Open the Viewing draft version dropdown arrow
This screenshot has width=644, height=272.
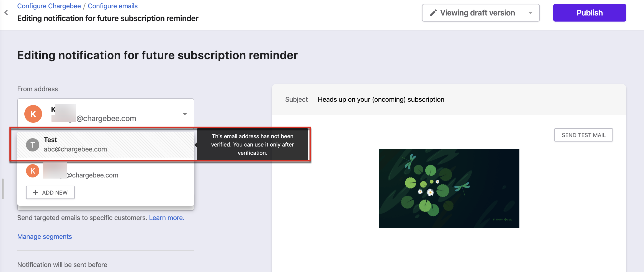coord(530,13)
